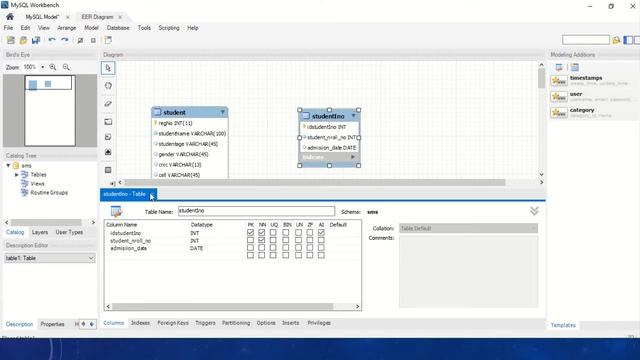This screenshot has width=640, height=360.
Task: Switch to the MySQL Model tab
Action: [x=42, y=17]
